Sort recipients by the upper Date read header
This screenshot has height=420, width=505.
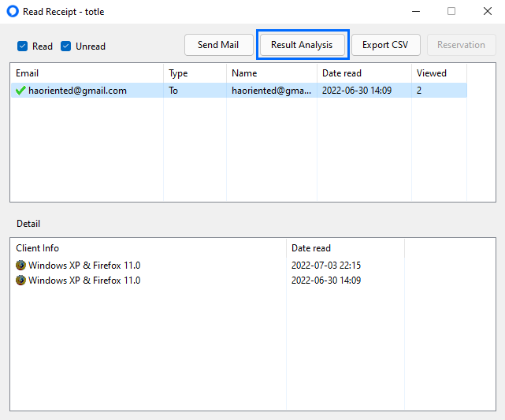[x=364, y=73]
